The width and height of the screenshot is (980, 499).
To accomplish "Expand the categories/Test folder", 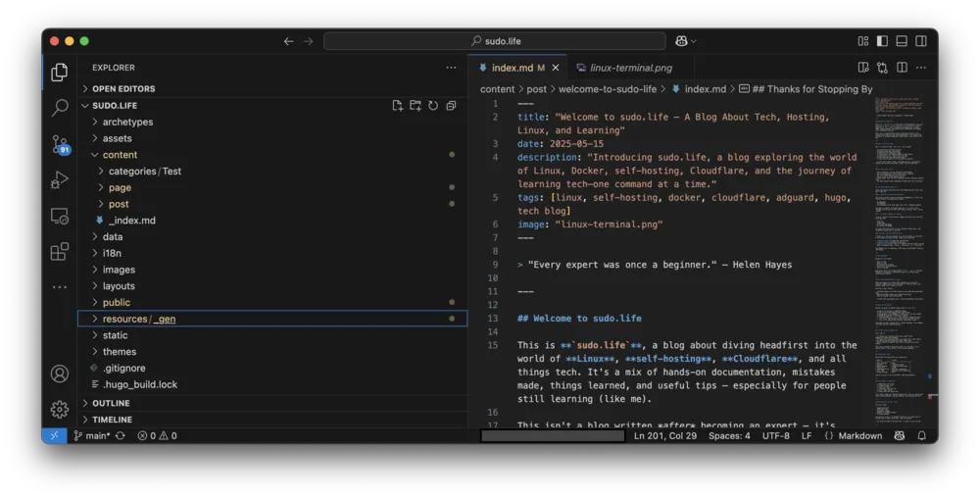I will point(272,172).
